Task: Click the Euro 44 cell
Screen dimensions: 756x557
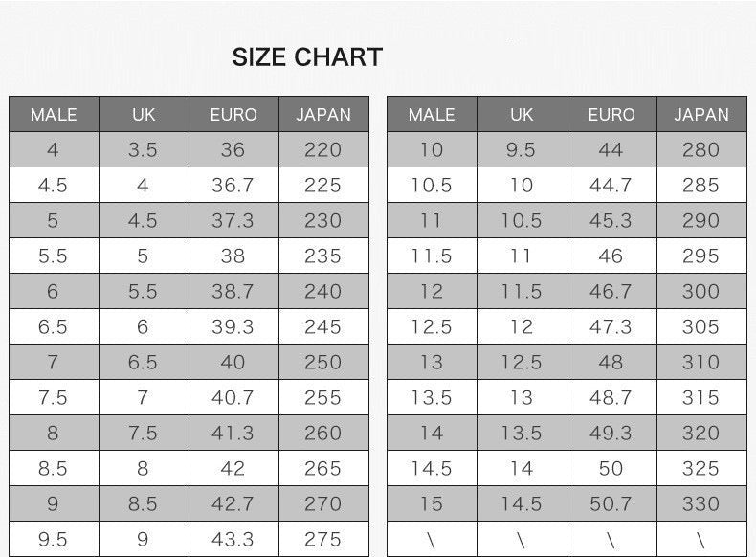Action: pos(611,149)
